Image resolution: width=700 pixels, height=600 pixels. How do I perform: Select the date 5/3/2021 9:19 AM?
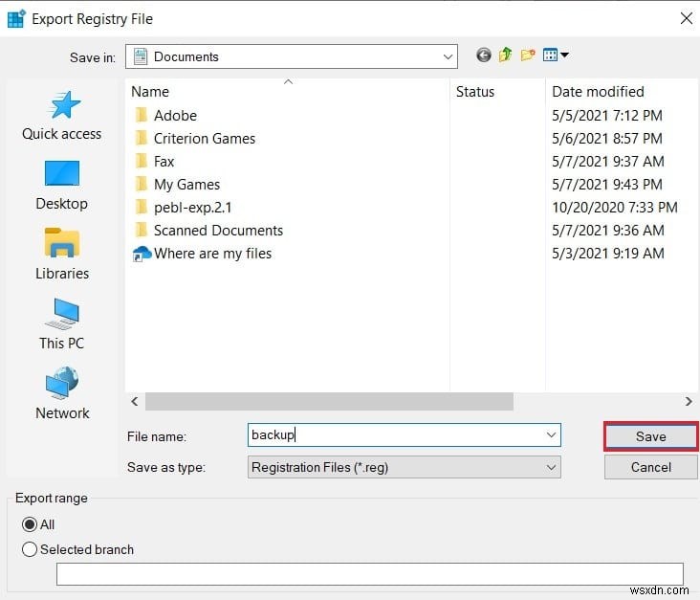tap(608, 254)
